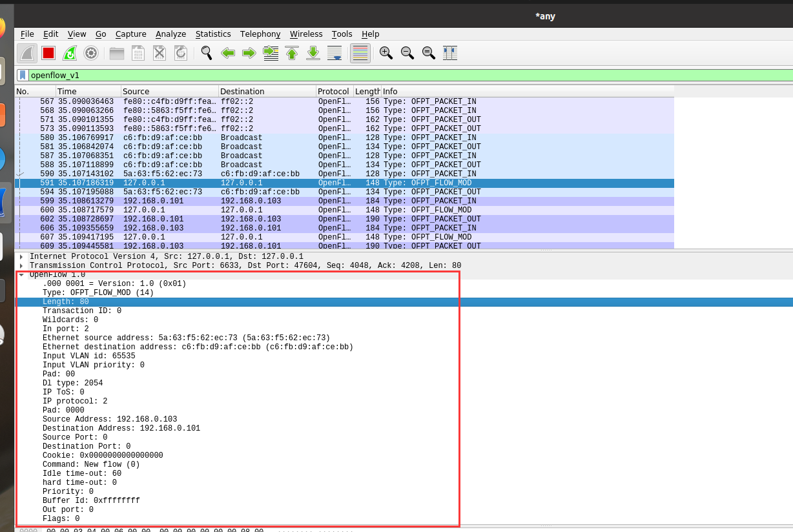The width and height of the screenshot is (793, 532).
Task: Sort by the Time column header
Action: pos(88,91)
